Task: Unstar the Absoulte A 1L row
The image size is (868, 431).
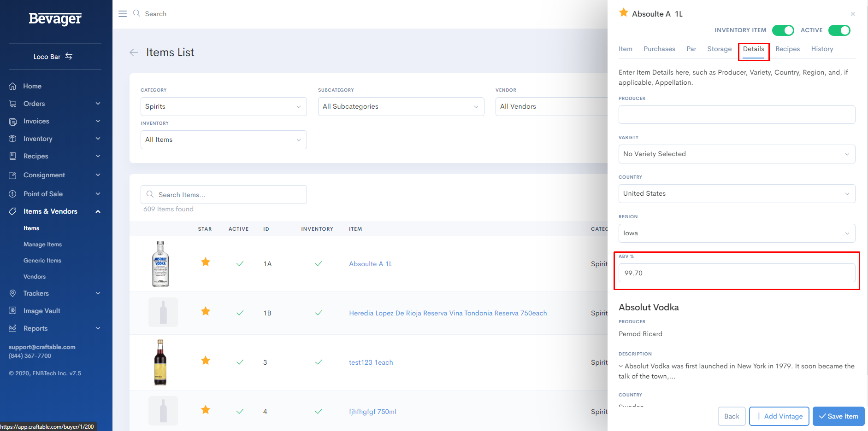Action: (x=206, y=262)
